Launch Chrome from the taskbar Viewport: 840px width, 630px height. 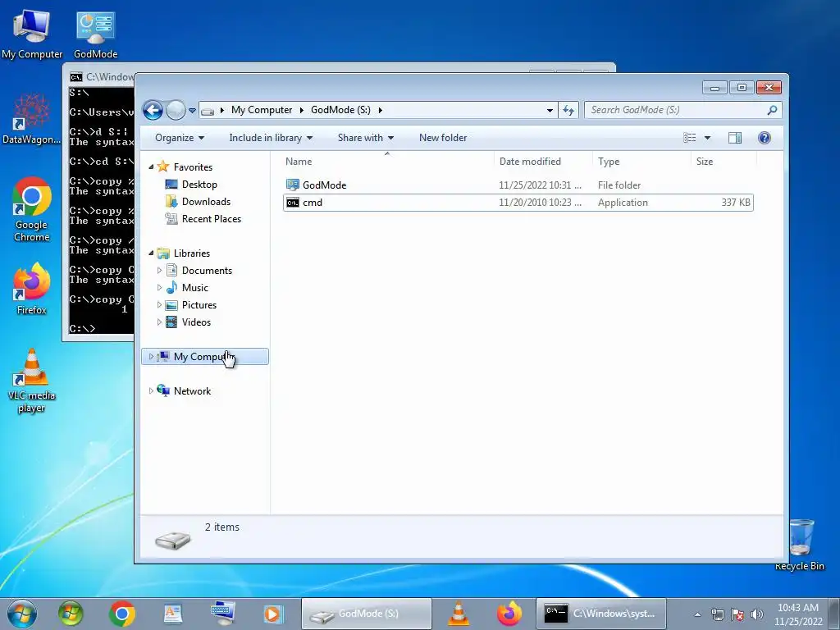tap(122, 614)
